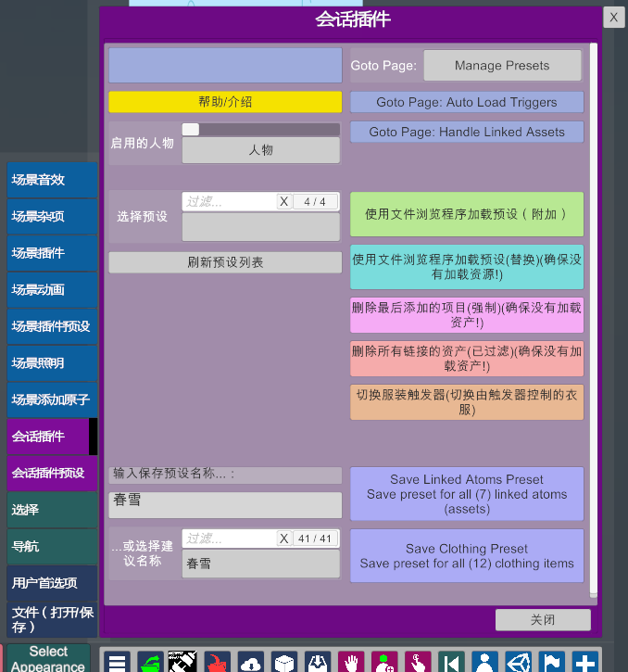The width and height of the screenshot is (628, 672).
Task: Open the empty 选择预设 preset dropdown
Action: pos(260,227)
